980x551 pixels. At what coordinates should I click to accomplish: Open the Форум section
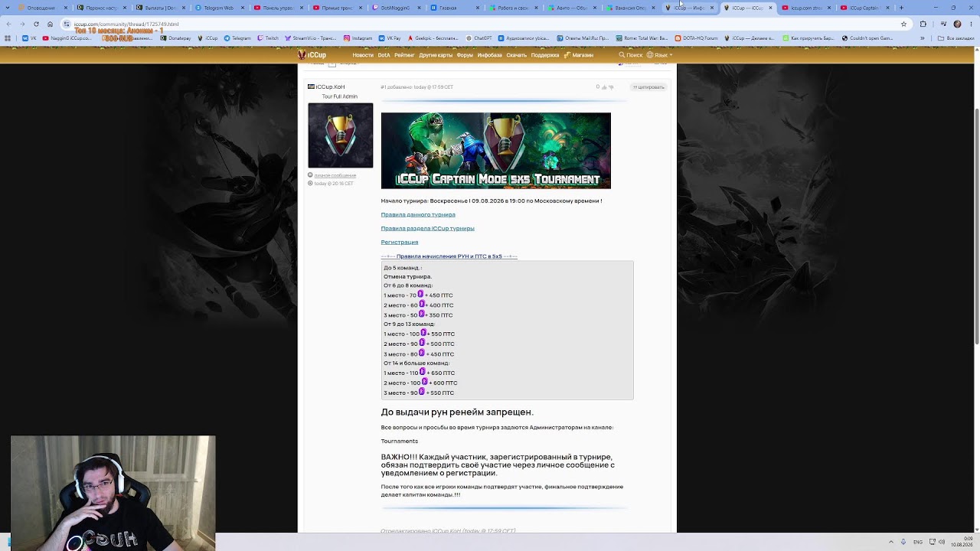465,55
